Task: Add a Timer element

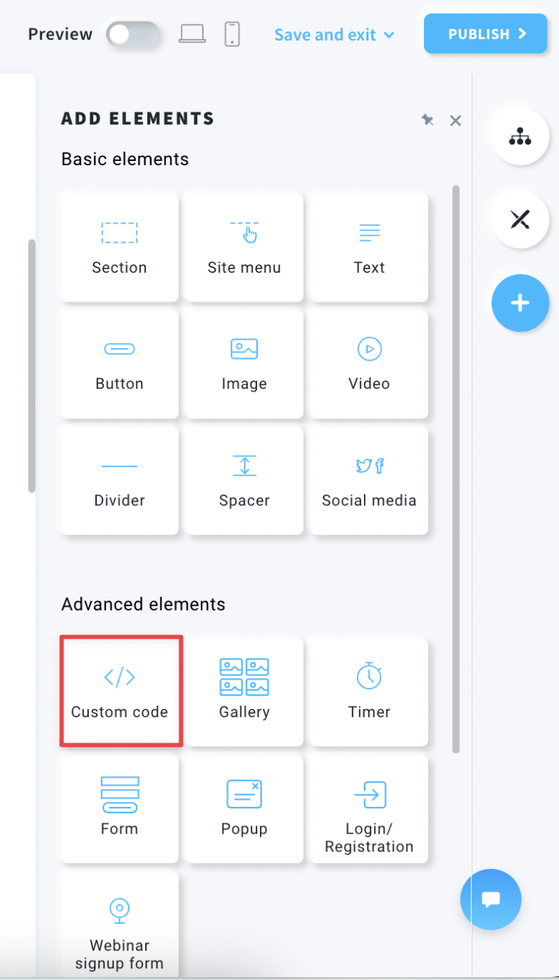Action: [x=369, y=691]
